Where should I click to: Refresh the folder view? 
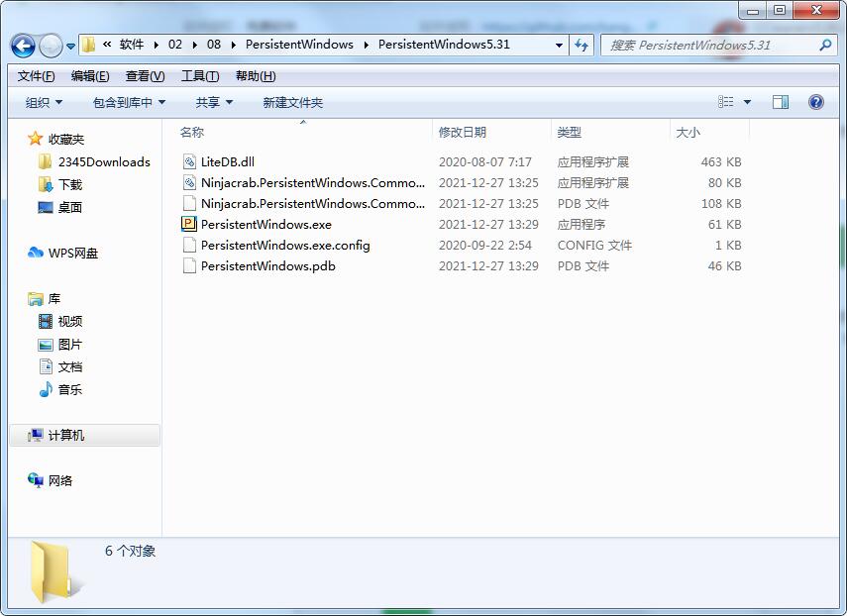pyautogui.click(x=582, y=46)
